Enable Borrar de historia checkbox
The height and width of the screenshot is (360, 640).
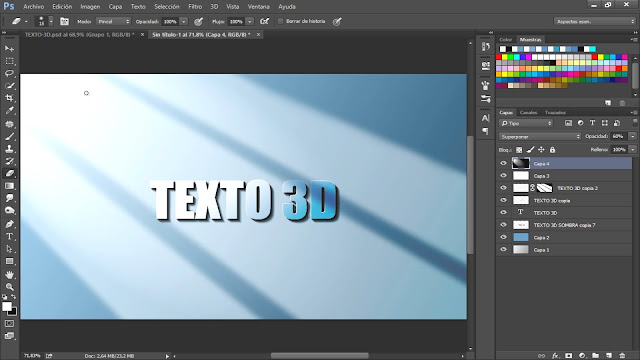point(280,21)
